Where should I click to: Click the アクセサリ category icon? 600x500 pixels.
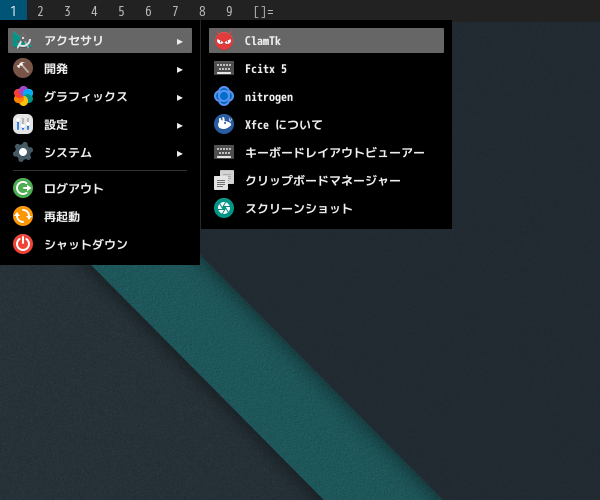[23, 41]
